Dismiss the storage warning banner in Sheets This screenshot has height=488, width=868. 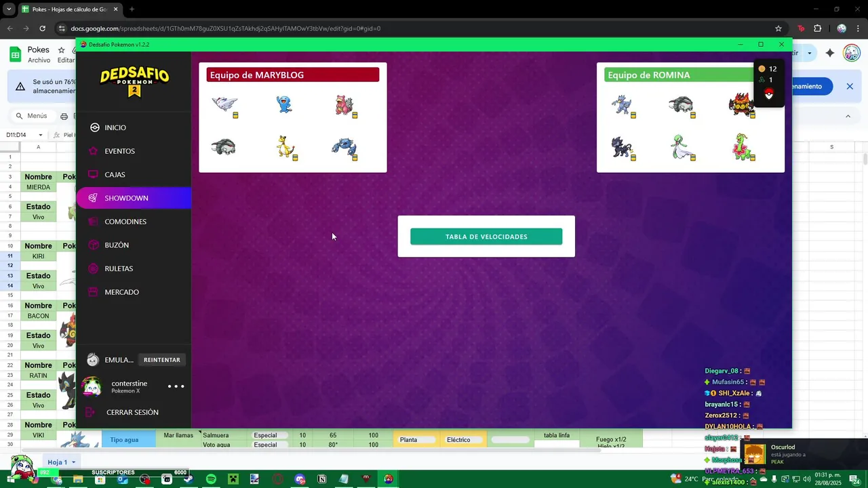click(x=850, y=86)
